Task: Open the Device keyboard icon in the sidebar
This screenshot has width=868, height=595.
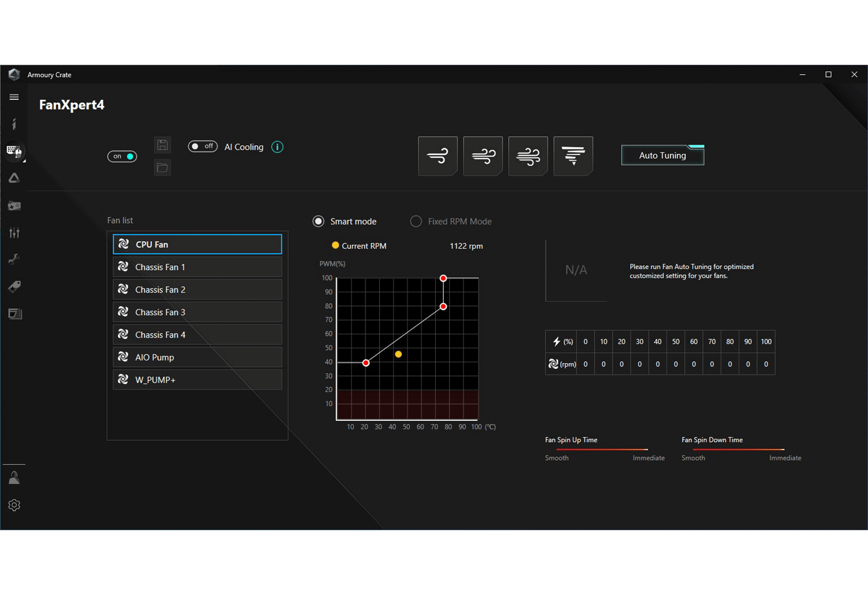Action: [14, 151]
